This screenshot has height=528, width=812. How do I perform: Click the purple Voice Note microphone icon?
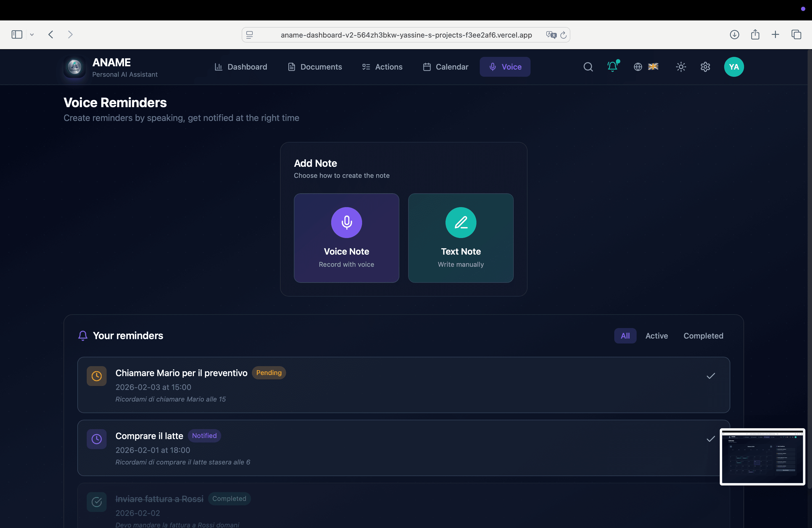pos(346,222)
